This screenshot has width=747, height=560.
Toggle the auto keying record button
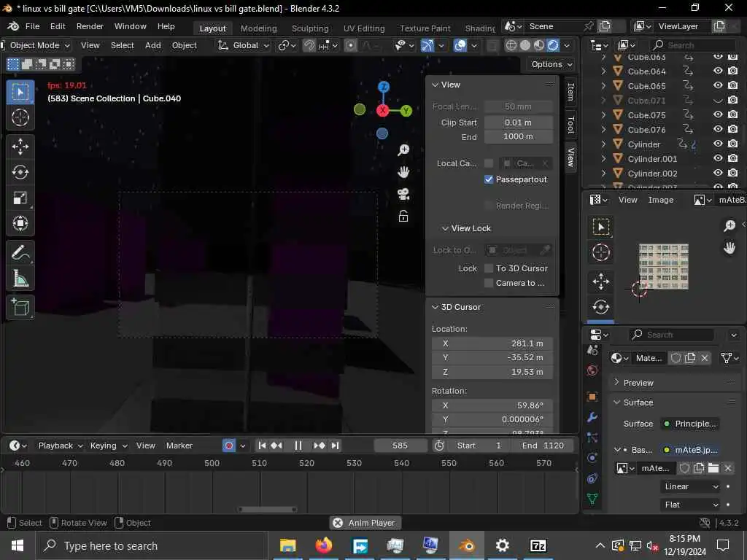(229, 446)
